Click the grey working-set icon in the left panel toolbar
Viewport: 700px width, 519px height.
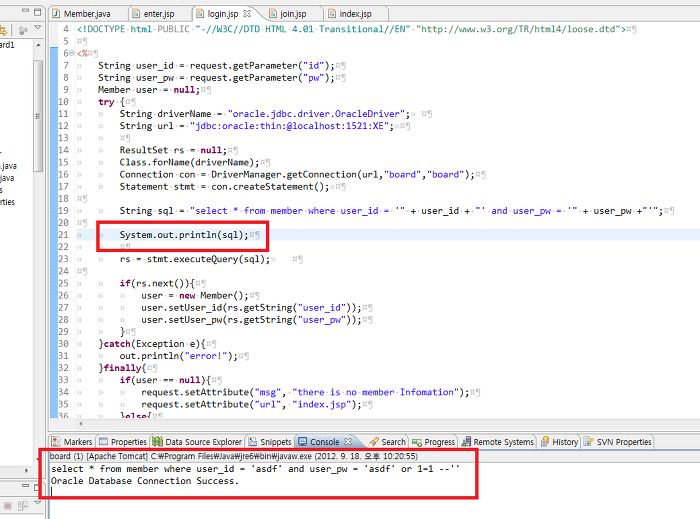(x=23, y=30)
